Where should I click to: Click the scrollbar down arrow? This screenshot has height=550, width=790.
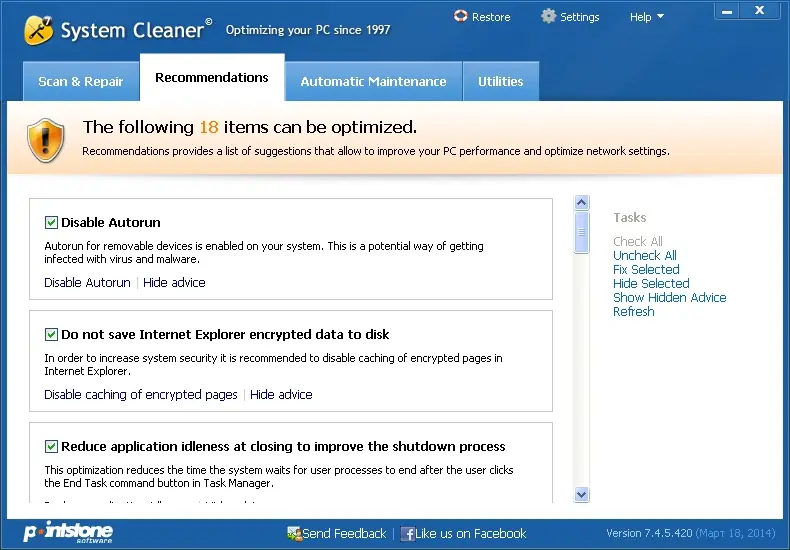(581, 495)
